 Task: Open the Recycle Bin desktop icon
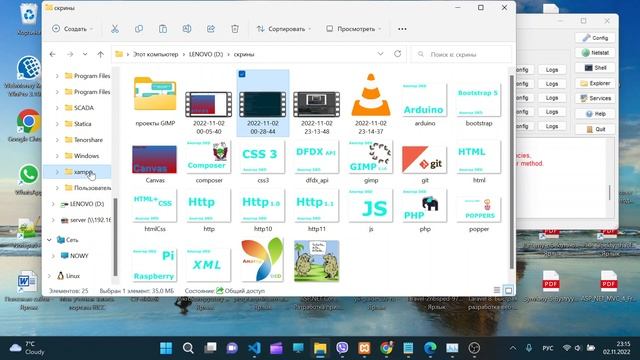tap(29, 18)
